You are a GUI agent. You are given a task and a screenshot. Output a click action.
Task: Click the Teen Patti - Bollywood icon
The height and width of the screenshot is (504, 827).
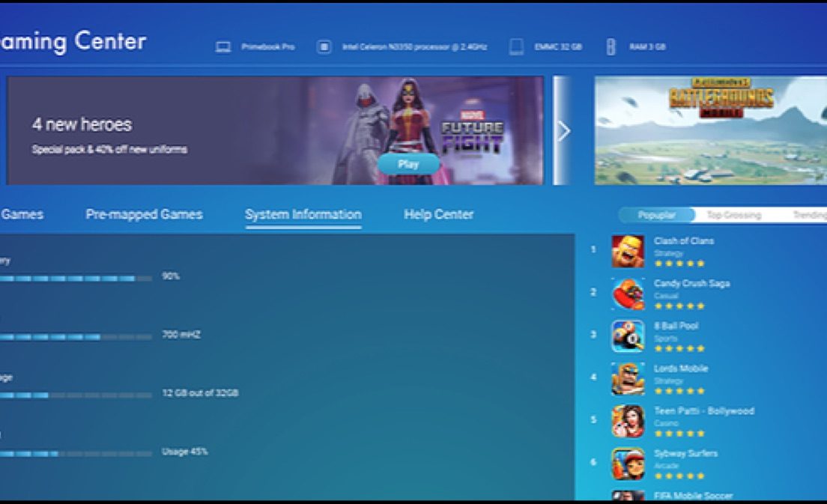click(627, 421)
